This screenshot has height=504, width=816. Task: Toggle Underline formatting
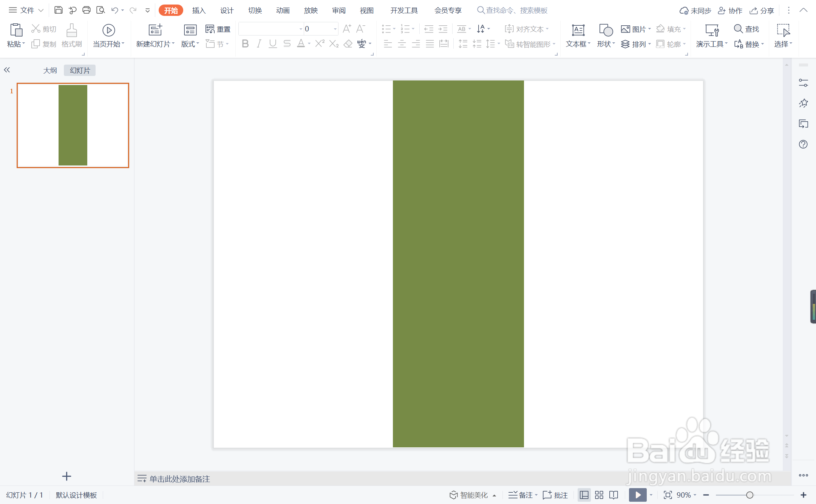[273, 44]
